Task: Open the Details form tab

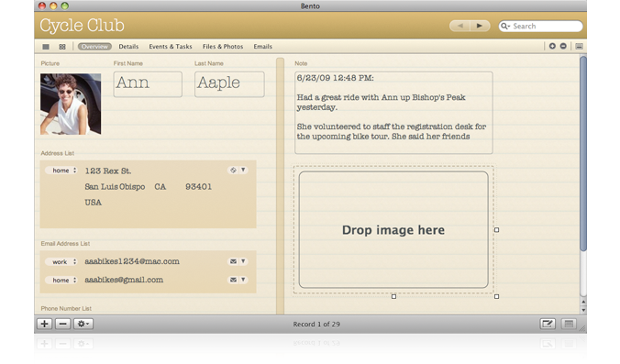Action: (x=128, y=47)
